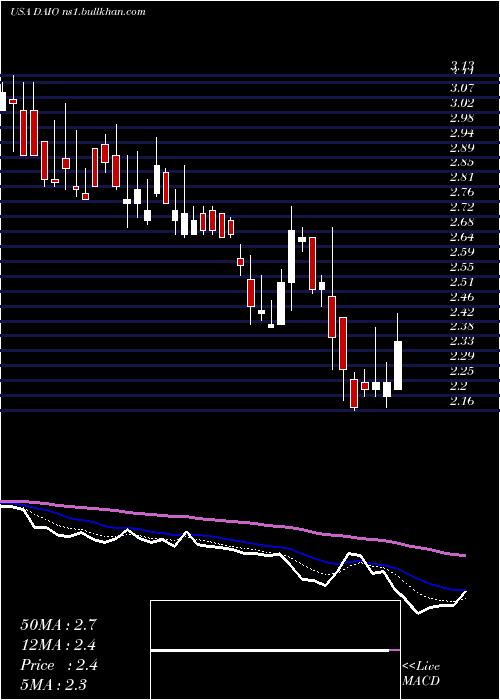Select the 2.98 price axis label
This screenshot has width=500, height=700.
pos(462,118)
